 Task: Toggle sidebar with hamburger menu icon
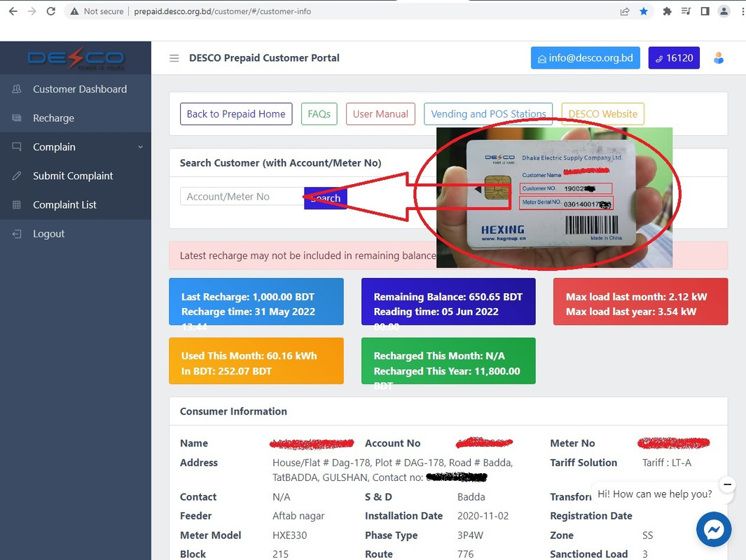click(174, 58)
